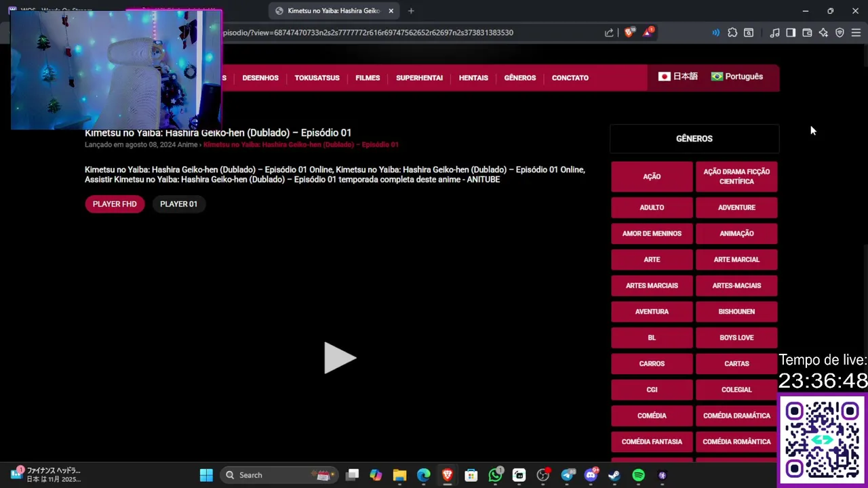
Task: Open the Windows Start menu
Action: (206, 475)
